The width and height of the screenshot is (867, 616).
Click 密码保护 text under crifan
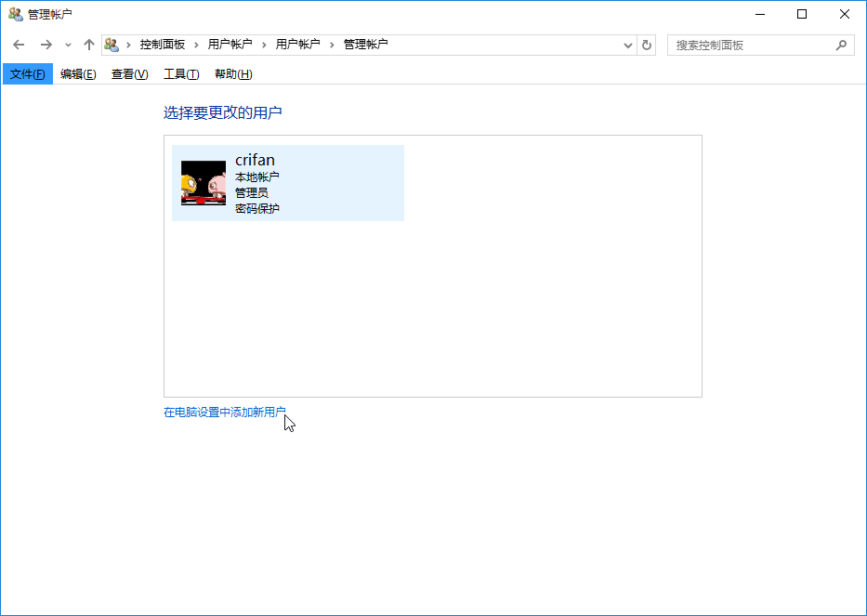pyautogui.click(x=257, y=208)
